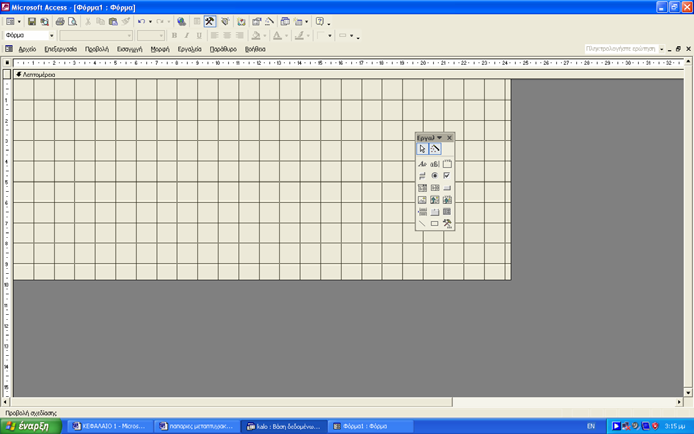Open the New Object dropdown arrow
Image resolution: width=694 pixels, height=434 pixels.
(306, 22)
